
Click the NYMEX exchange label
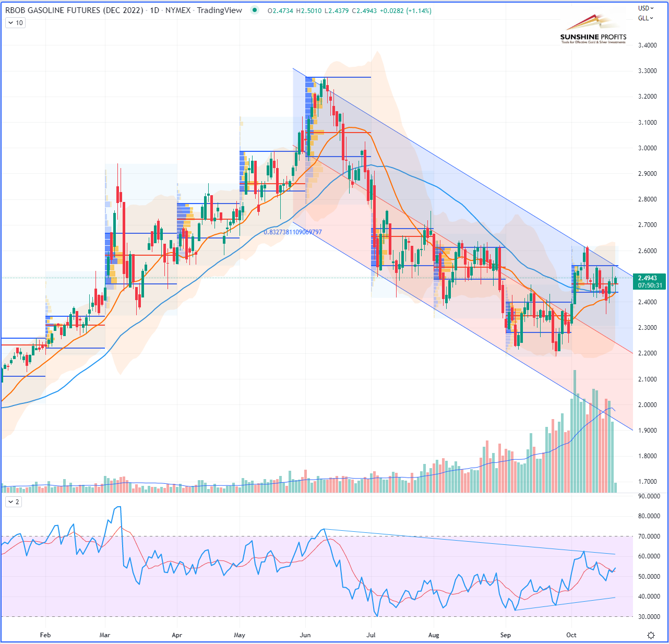coord(178,10)
